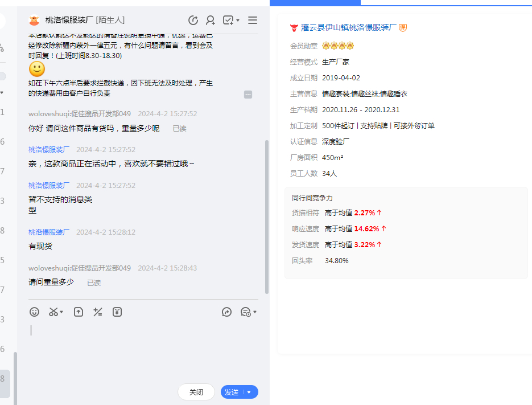Click the message text 有现货
Viewport: 532px width, 405px height.
40,246
